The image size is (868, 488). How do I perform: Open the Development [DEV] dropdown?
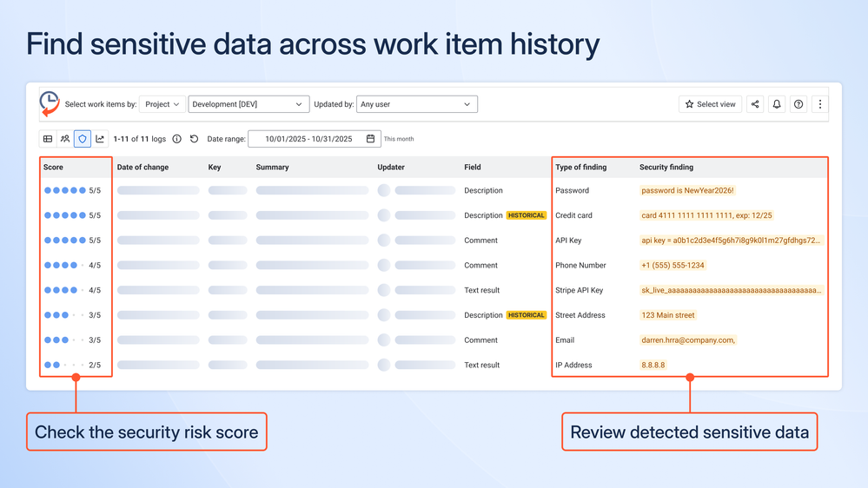tap(248, 104)
